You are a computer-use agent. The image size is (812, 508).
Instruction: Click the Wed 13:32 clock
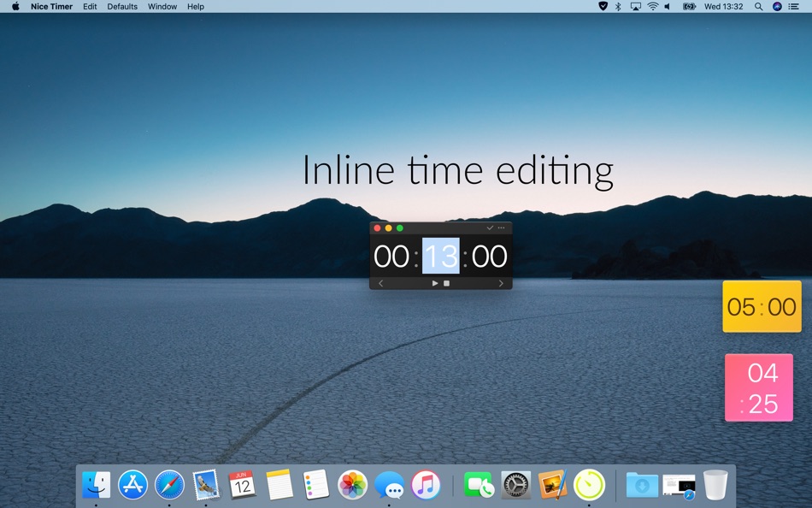pos(723,7)
